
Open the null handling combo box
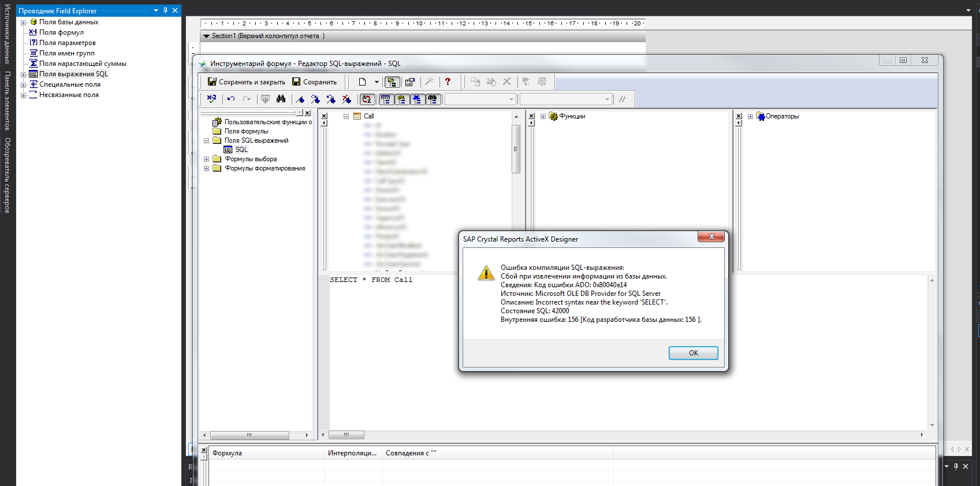(x=565, y=99)
